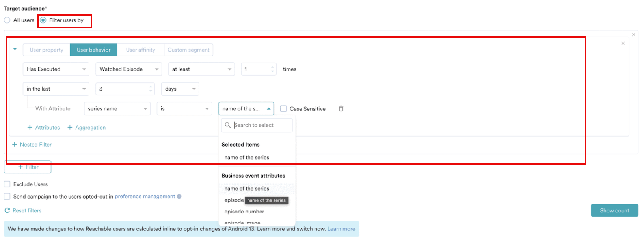The width and height of the screenshot is (644, 245).
Task: Open the Has Executed dropdown
Action: click(x=56, y=69)
